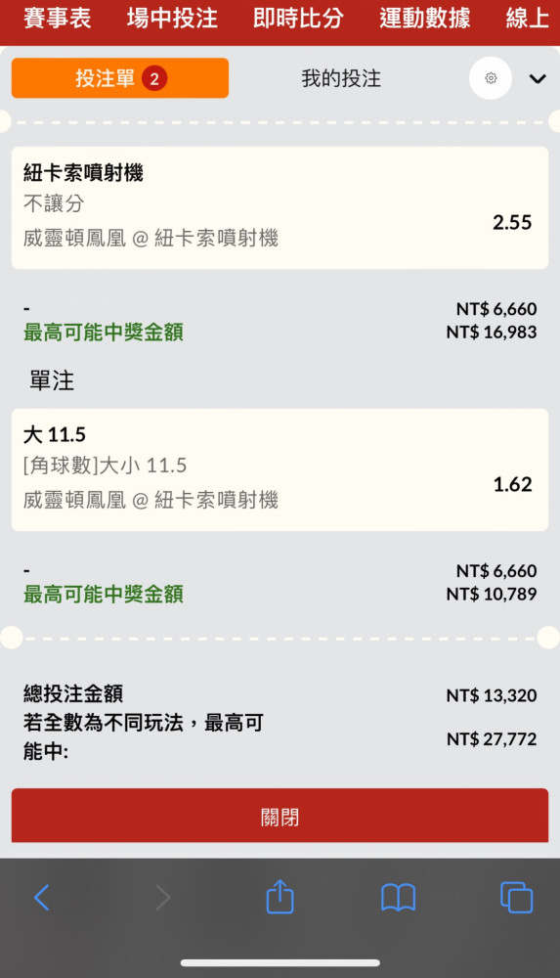The width and height of the screenshot is (560, 978).
Task: Select the 大 11.5 corner bet card
Action: click(x=280, y=469)
